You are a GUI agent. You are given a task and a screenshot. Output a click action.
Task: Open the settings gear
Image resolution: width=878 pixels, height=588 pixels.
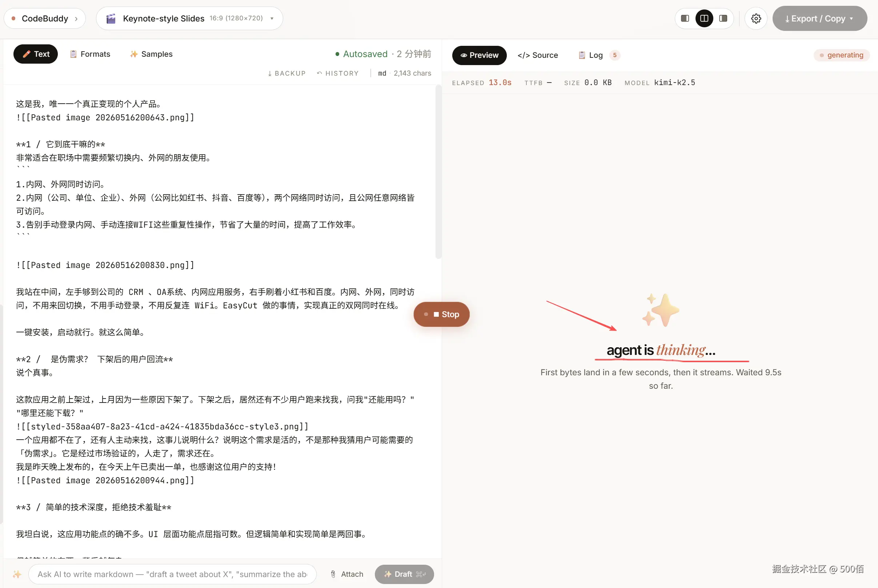(756, 19)
